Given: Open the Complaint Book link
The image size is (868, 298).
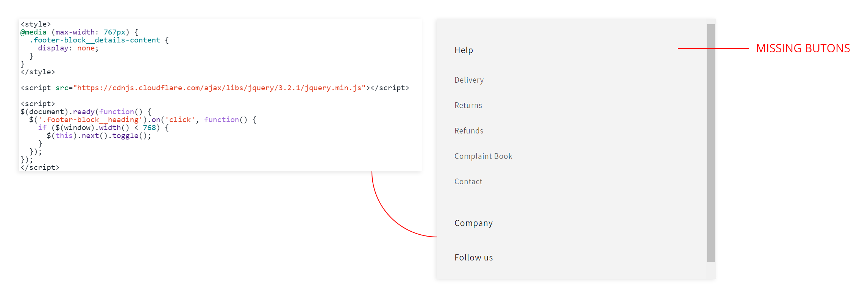Looking at the screenshot, I should click(483, 156).
